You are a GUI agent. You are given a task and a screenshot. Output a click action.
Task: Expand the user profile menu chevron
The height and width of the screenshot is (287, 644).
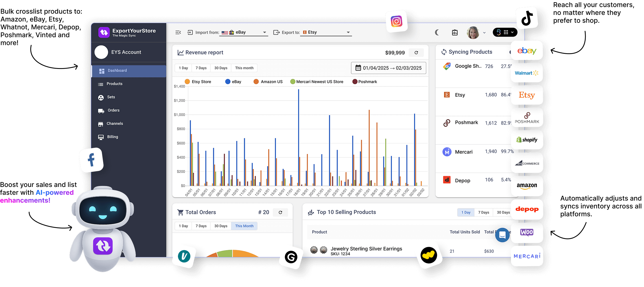tap(484, 33)
